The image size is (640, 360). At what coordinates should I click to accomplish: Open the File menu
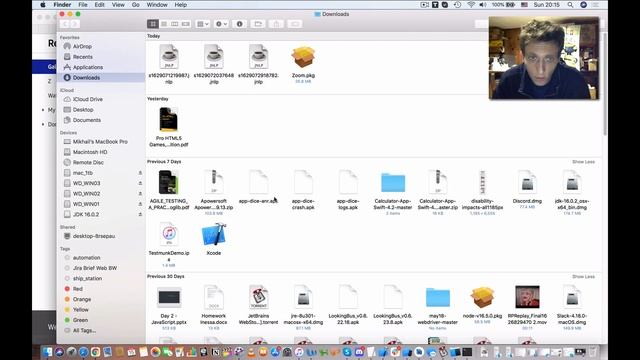[83, 5]
